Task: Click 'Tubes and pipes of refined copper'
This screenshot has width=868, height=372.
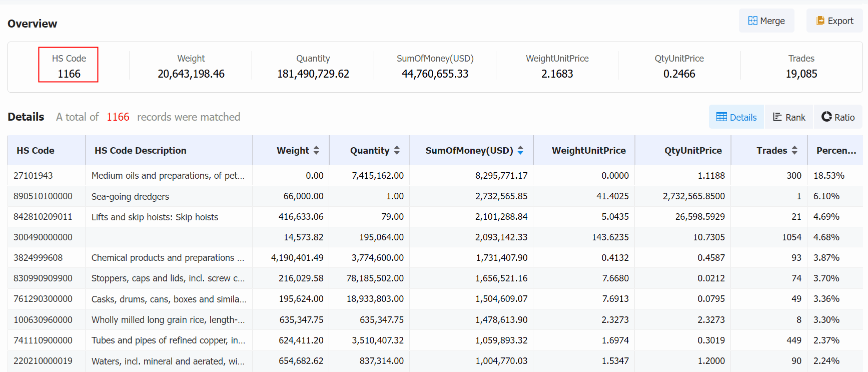Action: (x=168, y=340)
